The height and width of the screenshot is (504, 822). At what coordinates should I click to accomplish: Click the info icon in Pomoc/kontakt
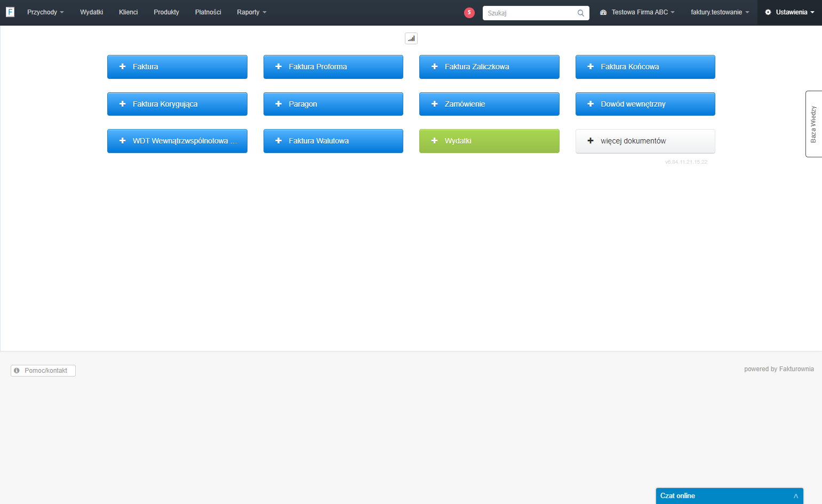click(17, 371)
